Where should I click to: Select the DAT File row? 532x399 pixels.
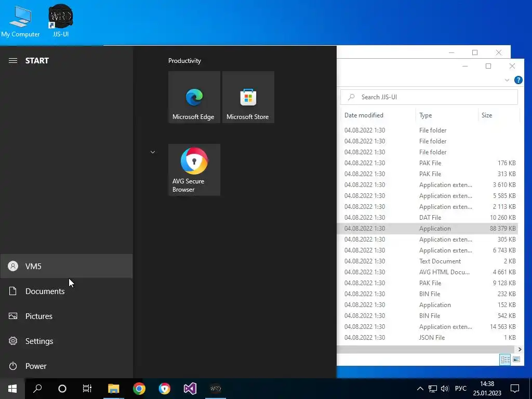[428, 218]
